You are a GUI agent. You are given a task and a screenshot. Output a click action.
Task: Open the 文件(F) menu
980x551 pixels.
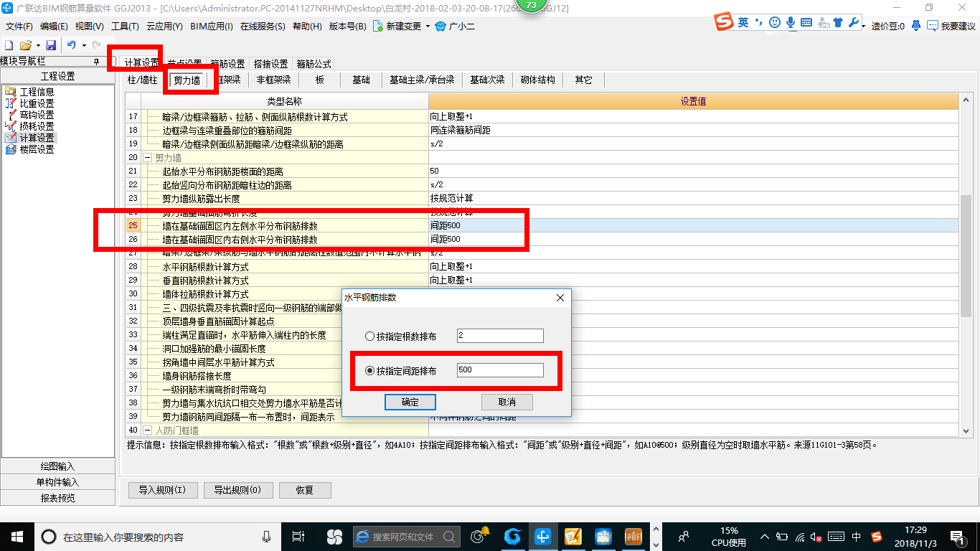coord(19,27)
